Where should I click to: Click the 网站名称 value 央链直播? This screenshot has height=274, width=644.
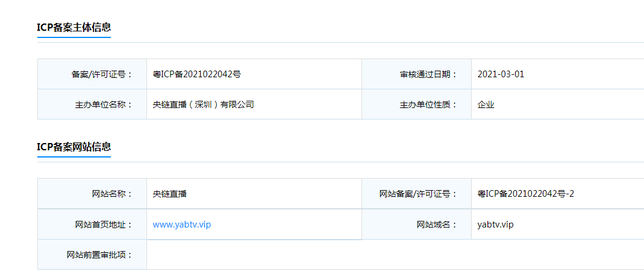click(x=170, y=194)
